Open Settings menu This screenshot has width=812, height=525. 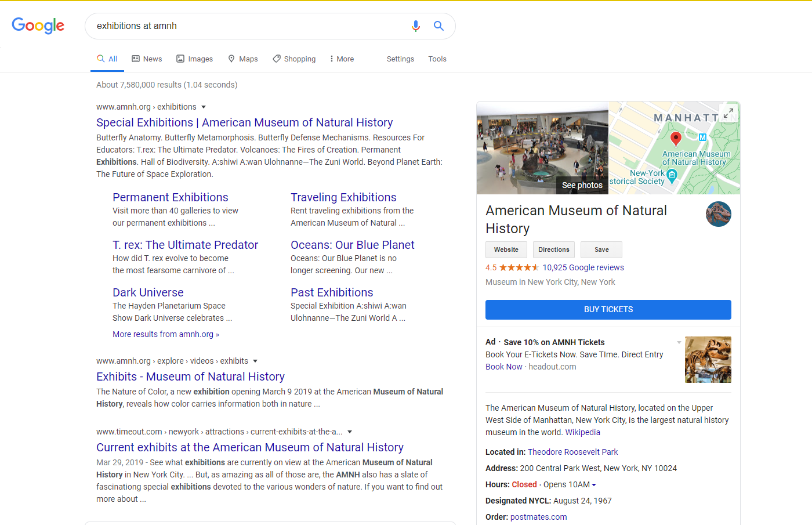pos(400,59)
